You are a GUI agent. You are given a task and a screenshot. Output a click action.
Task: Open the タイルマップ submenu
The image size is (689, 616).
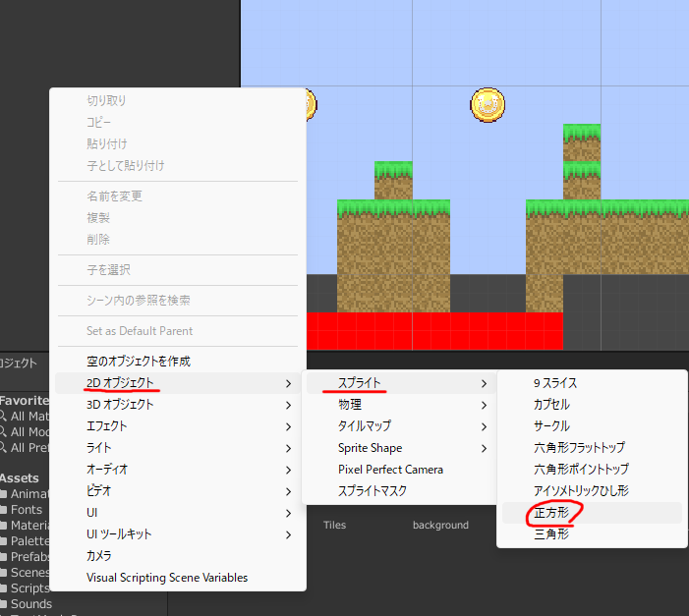coord(401,426)
